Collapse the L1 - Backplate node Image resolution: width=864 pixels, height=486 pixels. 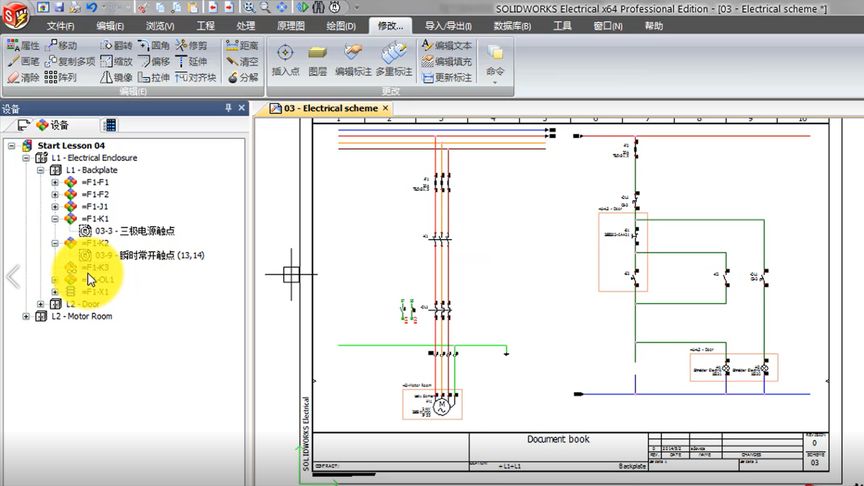point(41,170)
